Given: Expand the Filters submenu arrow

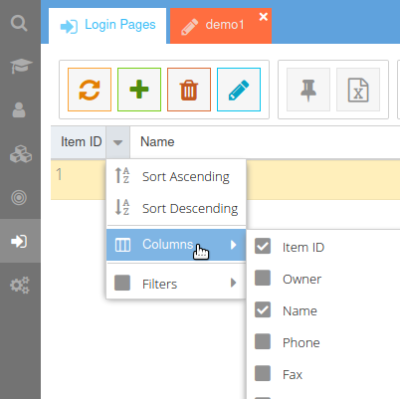Looking at the screenshot, I should click(x=233, y=283).
